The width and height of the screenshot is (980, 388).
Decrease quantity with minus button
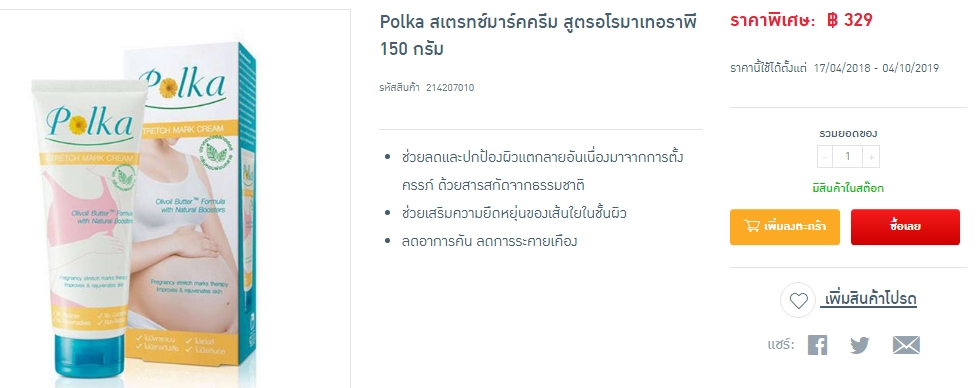coord(825,156)
